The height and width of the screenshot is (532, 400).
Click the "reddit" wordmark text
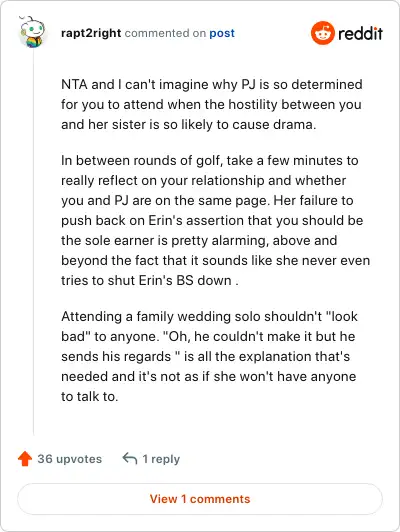[x=360, y=33]
